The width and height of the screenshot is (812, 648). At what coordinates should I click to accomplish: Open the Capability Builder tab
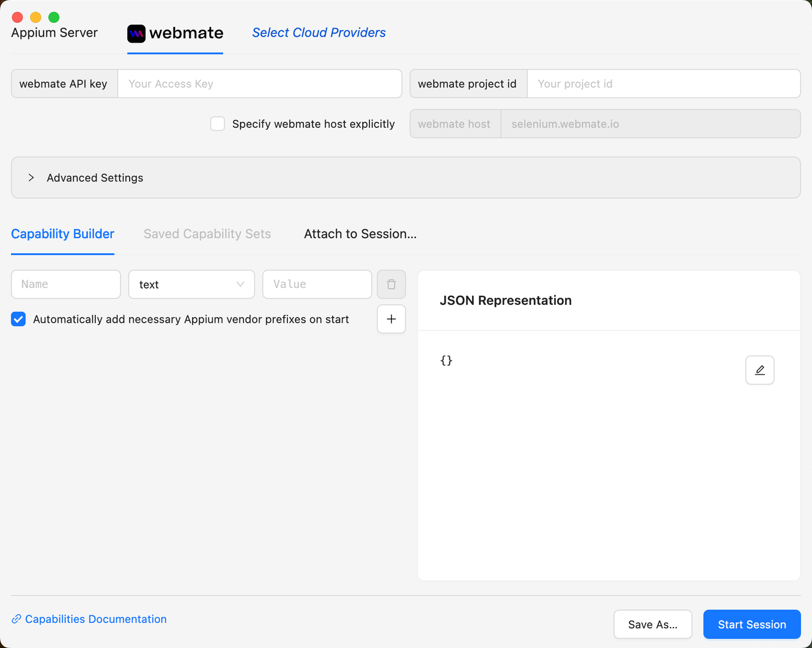click(x=63, y=234)
